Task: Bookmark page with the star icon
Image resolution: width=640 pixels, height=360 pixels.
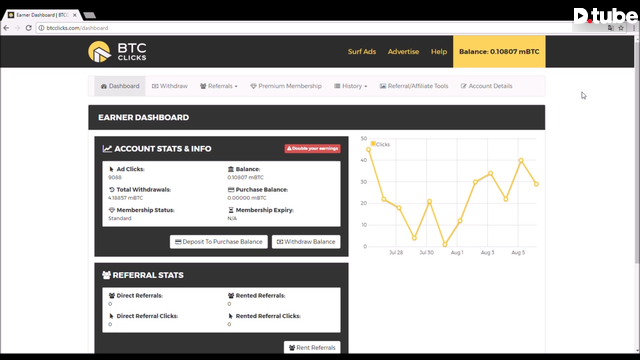Action: (x=621, y=28)
